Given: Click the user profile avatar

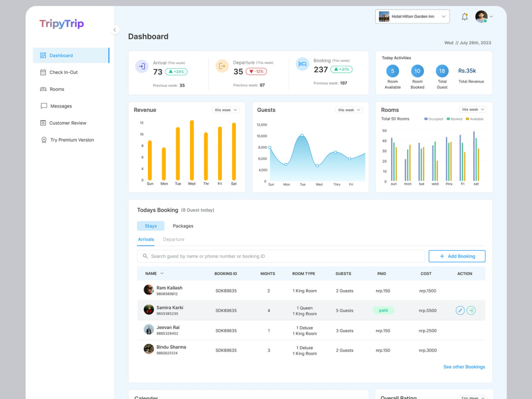Looking at the screenshot, I should (x=481, y=16).
